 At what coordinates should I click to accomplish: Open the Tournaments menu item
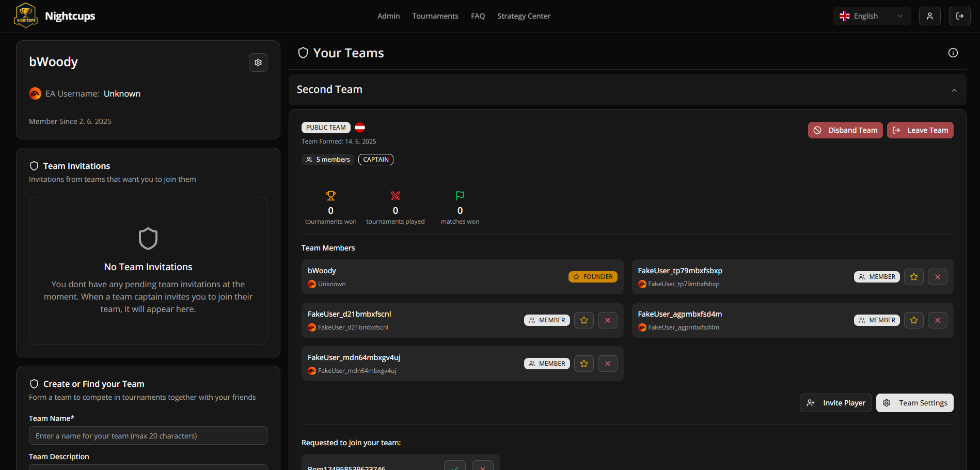coord(435,16)
